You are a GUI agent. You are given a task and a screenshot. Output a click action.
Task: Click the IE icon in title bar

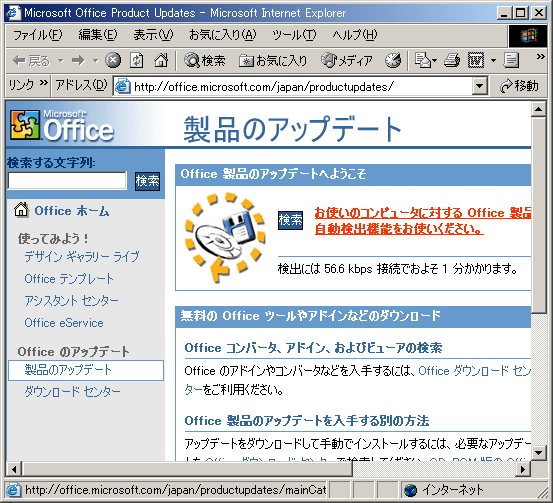[x=13, y=13]
